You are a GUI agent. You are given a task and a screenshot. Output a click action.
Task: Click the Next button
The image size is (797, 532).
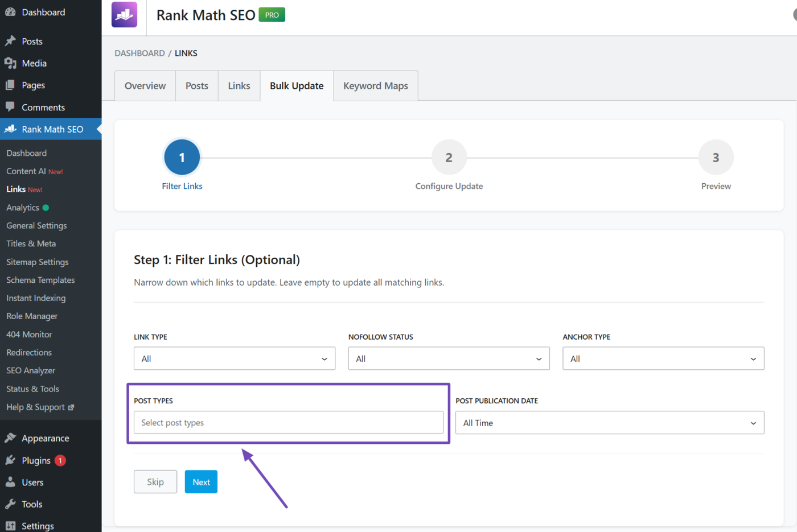201,481
